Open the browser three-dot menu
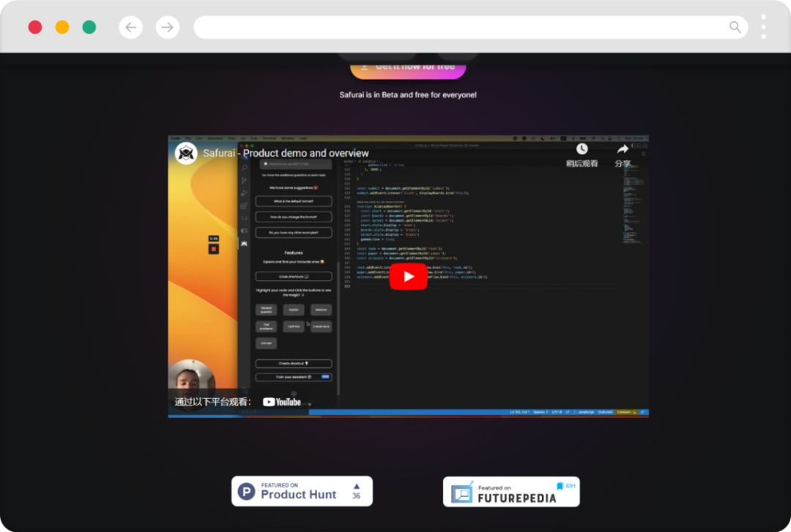The image size is (791, 532). click(x=763, y=27)
